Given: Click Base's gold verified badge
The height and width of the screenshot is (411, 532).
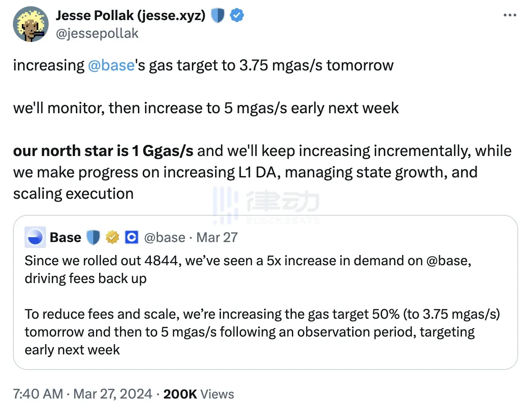Looking at the screenshot, I should (112, 238).
